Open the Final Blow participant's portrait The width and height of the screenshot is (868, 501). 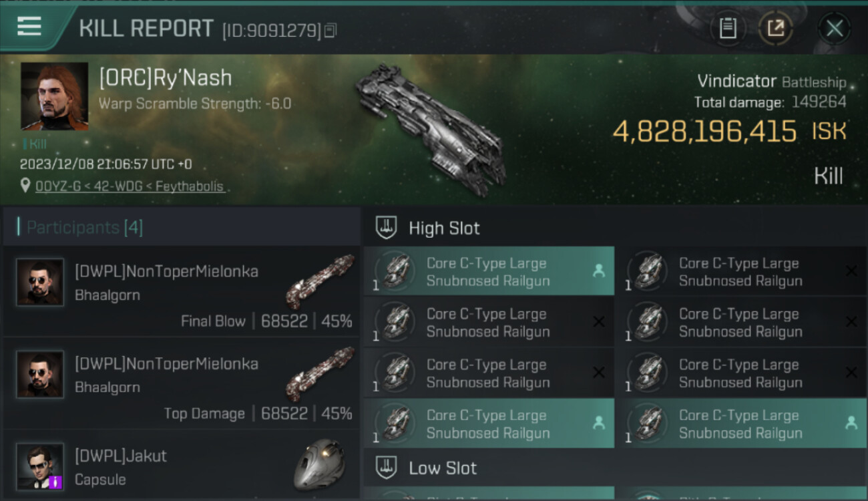click(40, 283)
